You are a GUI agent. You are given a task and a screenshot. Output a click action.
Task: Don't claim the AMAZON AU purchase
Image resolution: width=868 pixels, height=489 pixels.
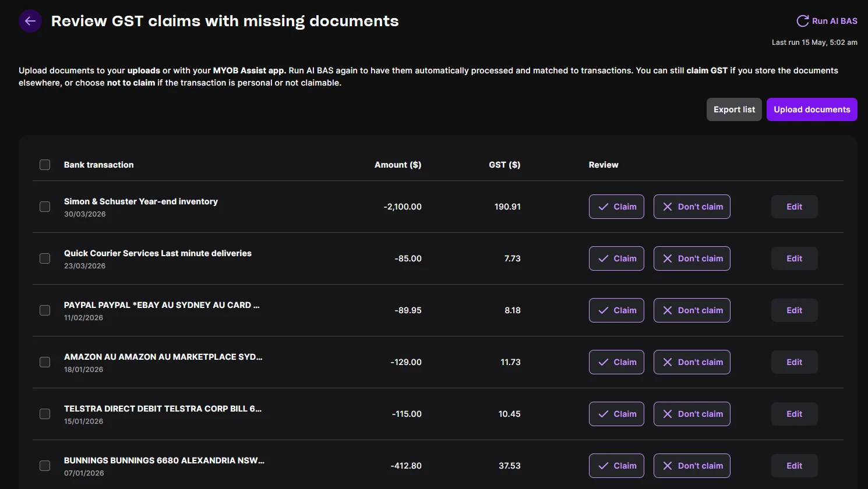[x=692, y=362]
